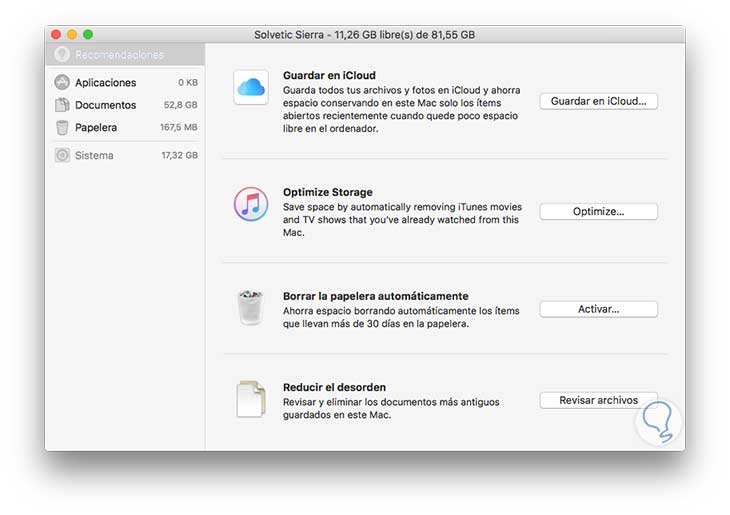Click the Documentos folder icon in sidebar
This screenshot has height=515, width=730.
[62, 105]
